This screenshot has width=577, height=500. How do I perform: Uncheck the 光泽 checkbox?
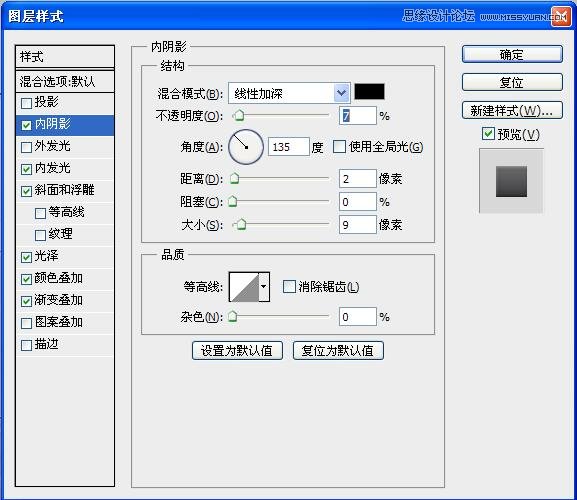pos(26,257)
